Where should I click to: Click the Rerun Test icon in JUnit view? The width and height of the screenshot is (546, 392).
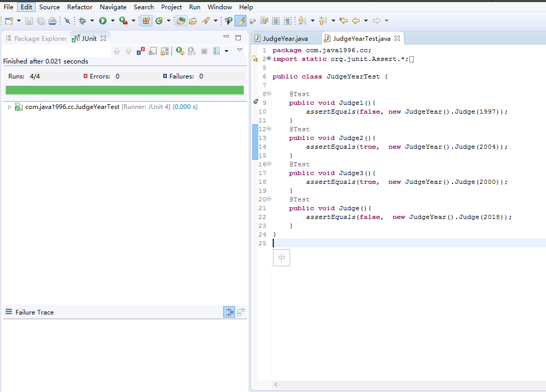(179, 51)
